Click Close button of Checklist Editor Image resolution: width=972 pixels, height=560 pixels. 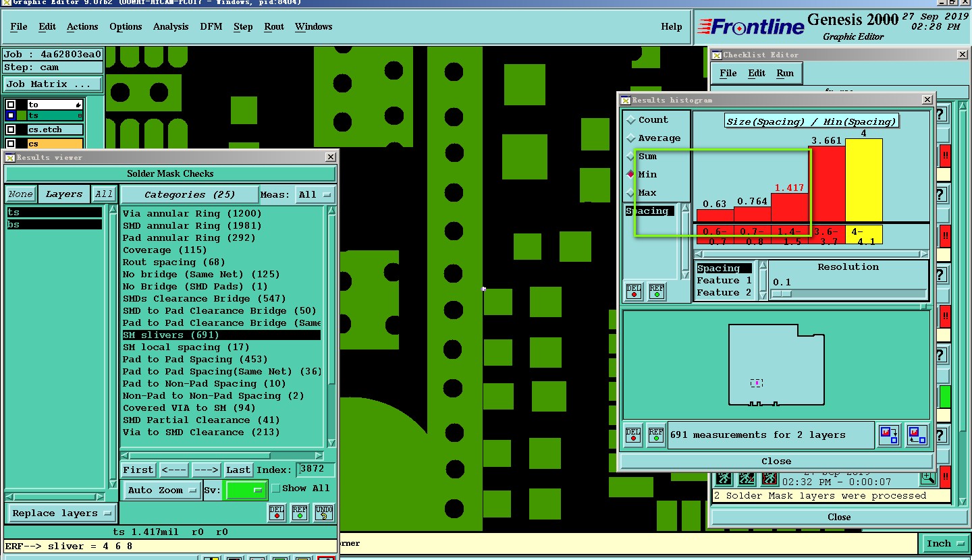tap(839, 517)
